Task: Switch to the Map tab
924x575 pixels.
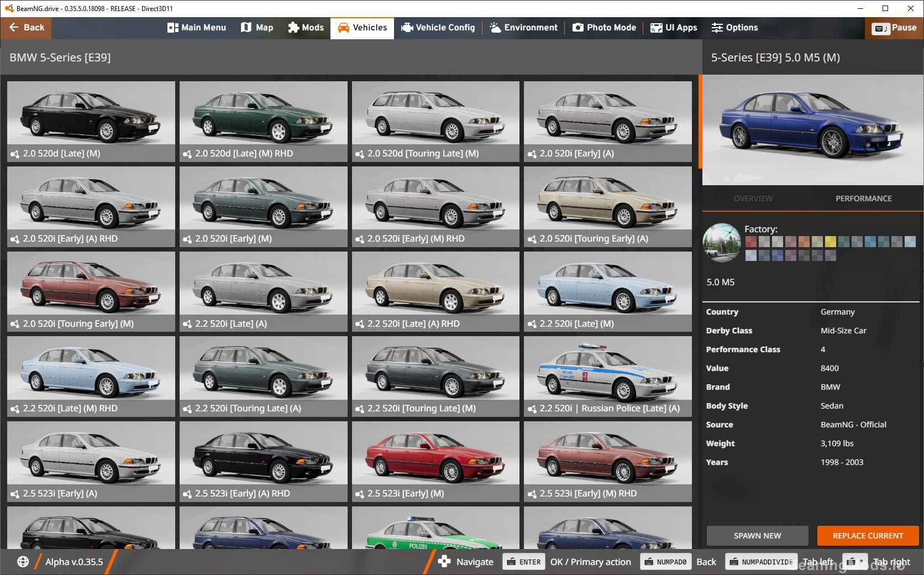Action: (x=257, y=28)
